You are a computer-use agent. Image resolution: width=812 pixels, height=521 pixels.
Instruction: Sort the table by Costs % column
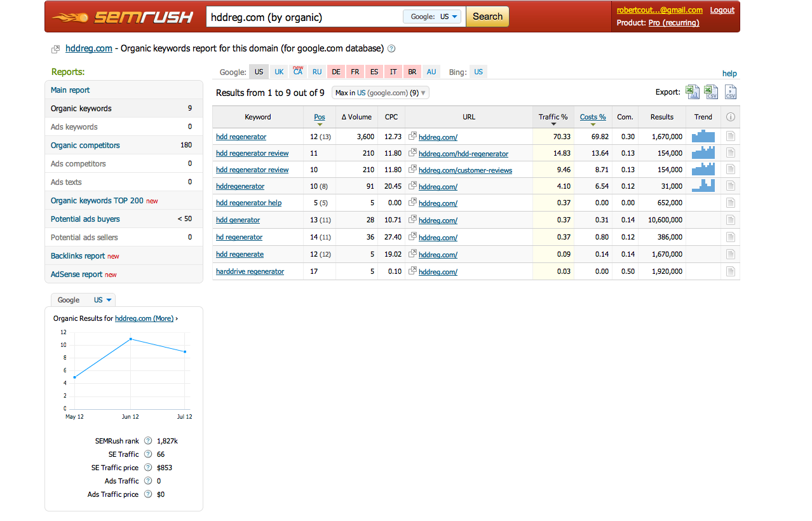coord(593,117)
